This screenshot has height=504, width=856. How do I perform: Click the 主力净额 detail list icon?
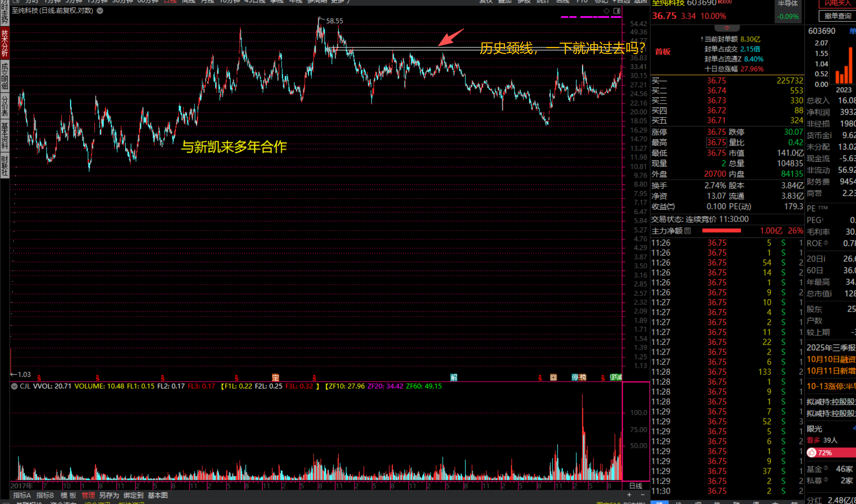[x=688, y=231]
